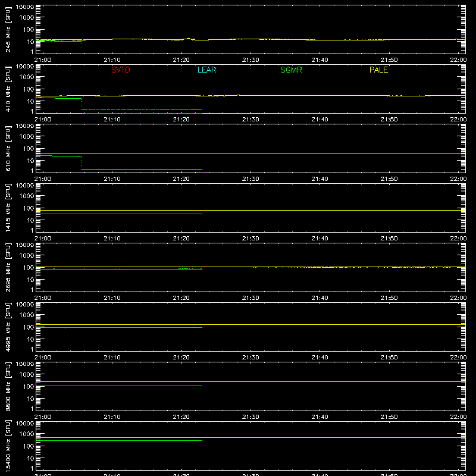Click 21:10 time label below 1415 MHz plot

112,239
